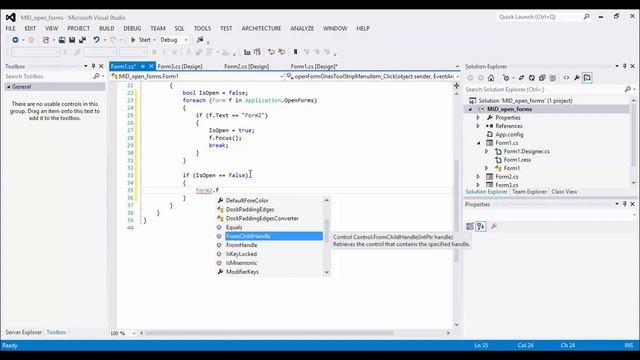Open the ANALYZE menu

pos(302,28)
